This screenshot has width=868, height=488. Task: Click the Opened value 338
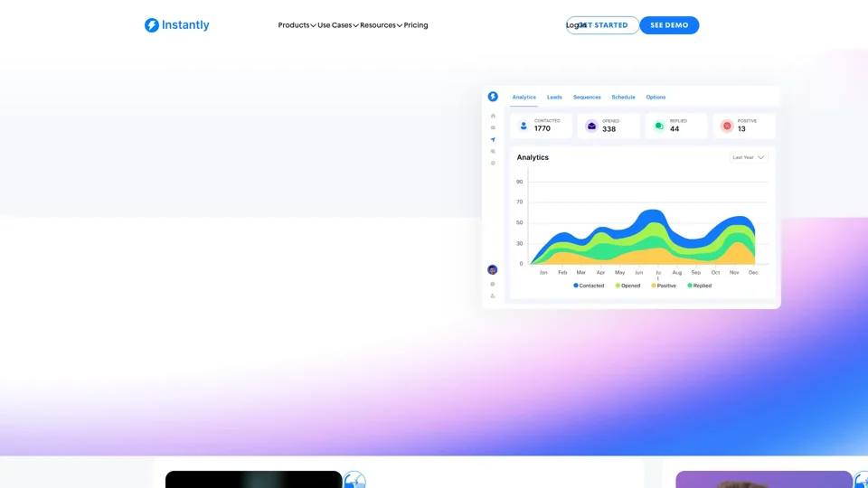point(609,129)
